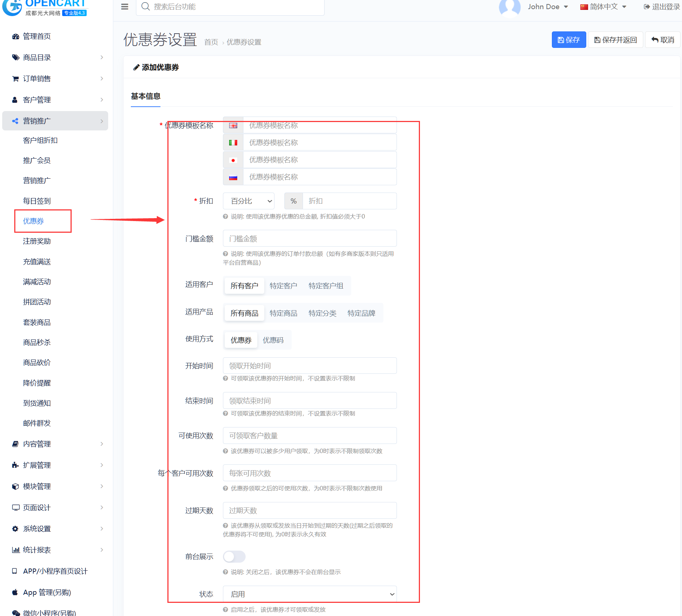Click the blue 保存 button

pyautogui.click(x=568, y=40)
